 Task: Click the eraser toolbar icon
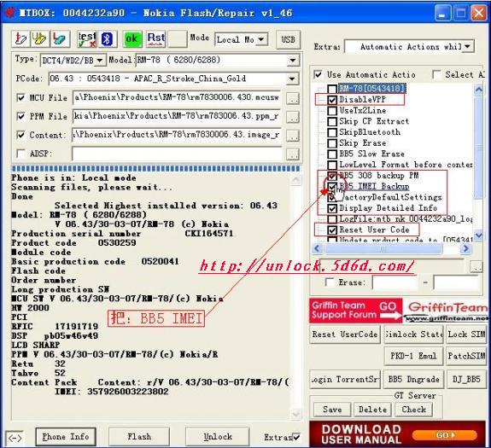(60, 39)
